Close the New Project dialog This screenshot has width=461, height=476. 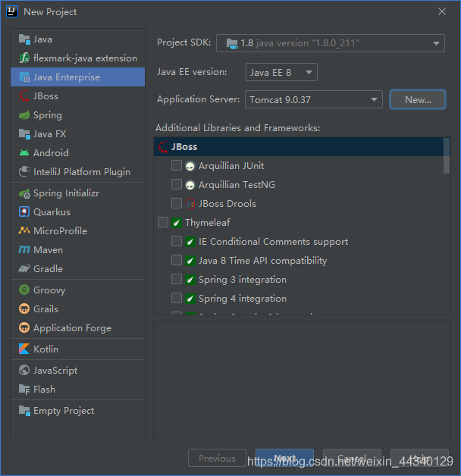click(442, 11)
